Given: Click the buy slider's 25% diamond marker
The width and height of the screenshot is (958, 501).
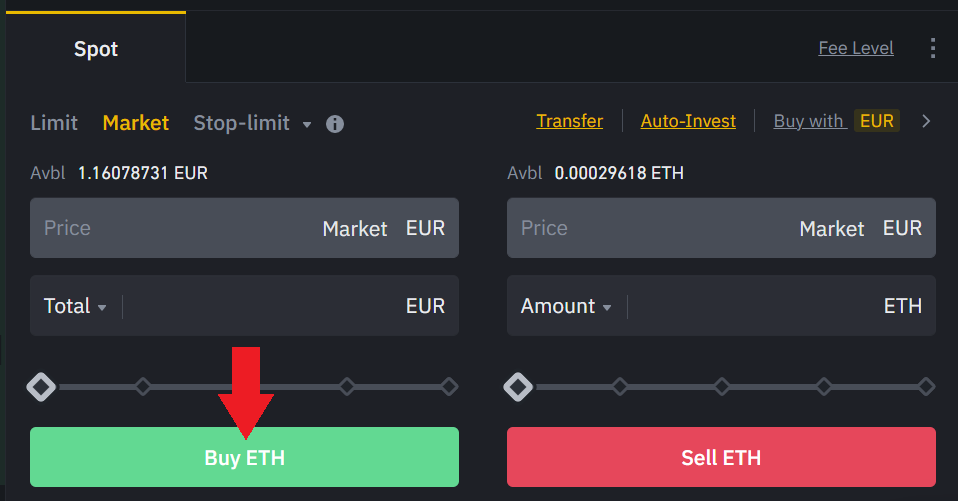Looking at the screenshot, I should point(143,386).
